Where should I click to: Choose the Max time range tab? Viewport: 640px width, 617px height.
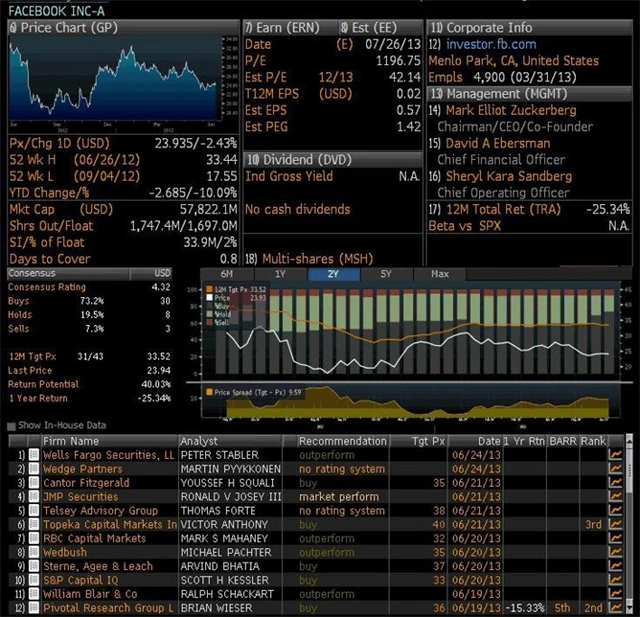pos(439,273)
